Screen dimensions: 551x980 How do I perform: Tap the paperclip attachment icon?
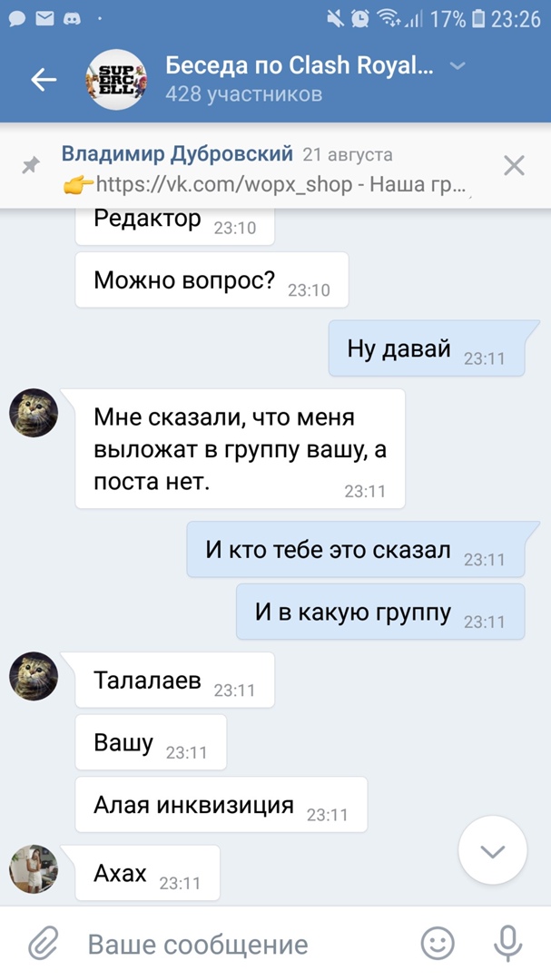tap(44, 944)
